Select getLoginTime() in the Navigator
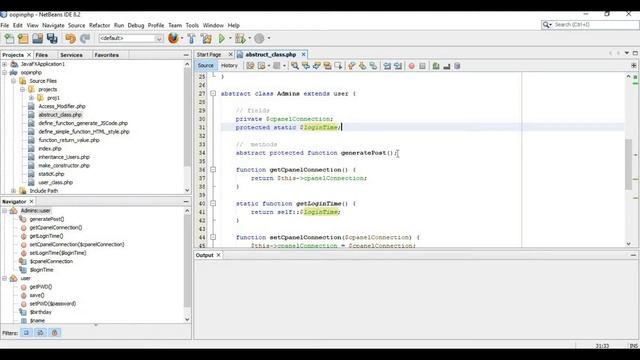This screenshot has height=360, width=640. [x=46, y=236]
